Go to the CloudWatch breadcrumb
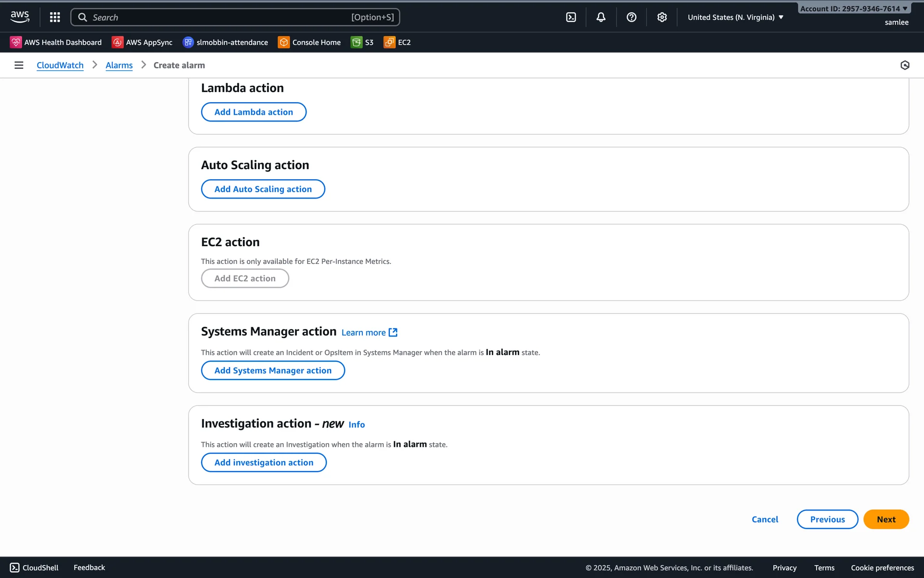The width and height of the screenshot is (924, 578). click(x=60, y=65)
